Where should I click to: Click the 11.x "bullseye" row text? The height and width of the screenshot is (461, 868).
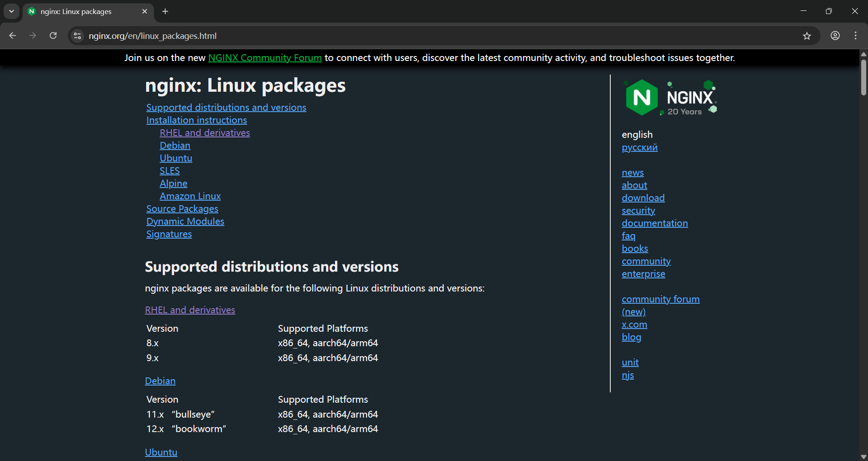(180, 414)
